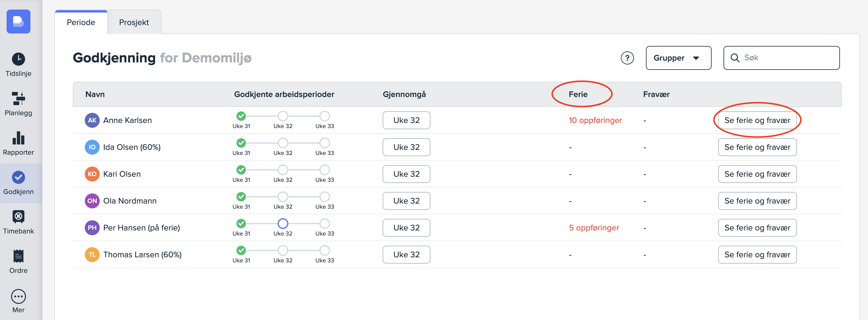868x320 pixels.
Task: Click the Mer three-dots icon
Action: tap(18, 296)
